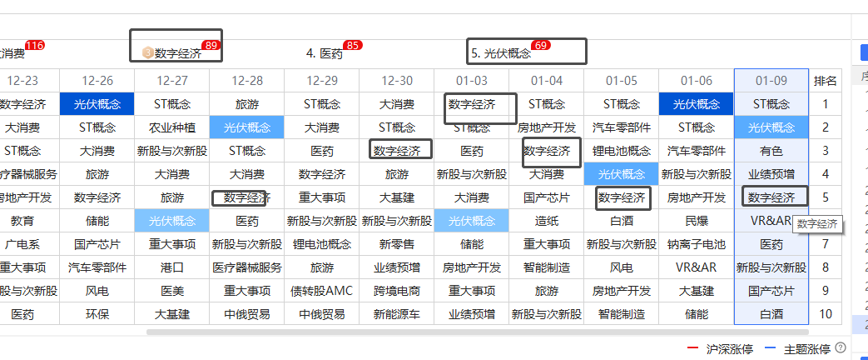Screen dimensions: 868x360
Task: Click the 跨境电商 cell
Action: 397,291
